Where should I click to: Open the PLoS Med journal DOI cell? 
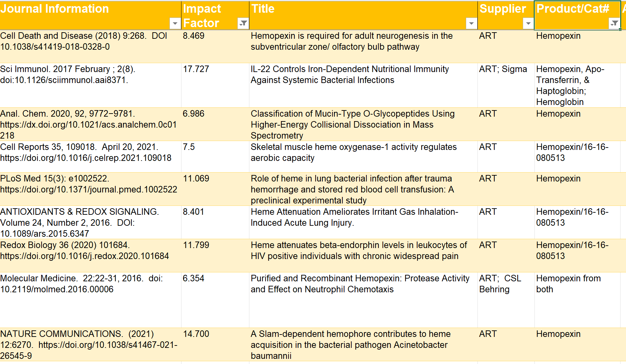point(88,184)
